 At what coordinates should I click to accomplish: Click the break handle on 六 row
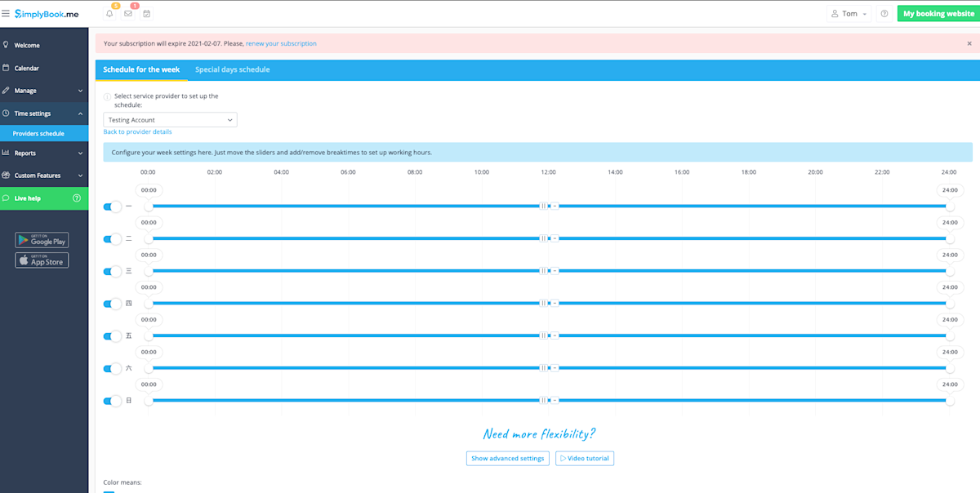click(544, 368)
